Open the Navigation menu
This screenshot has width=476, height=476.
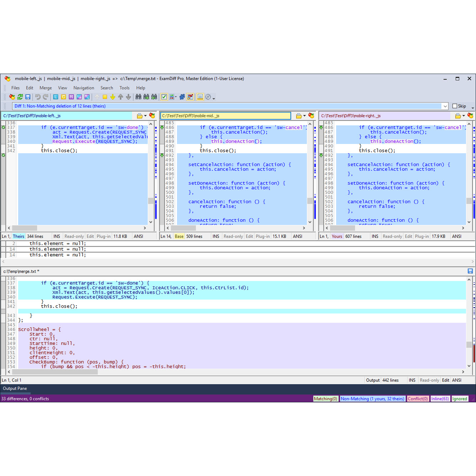click(84, 88)
